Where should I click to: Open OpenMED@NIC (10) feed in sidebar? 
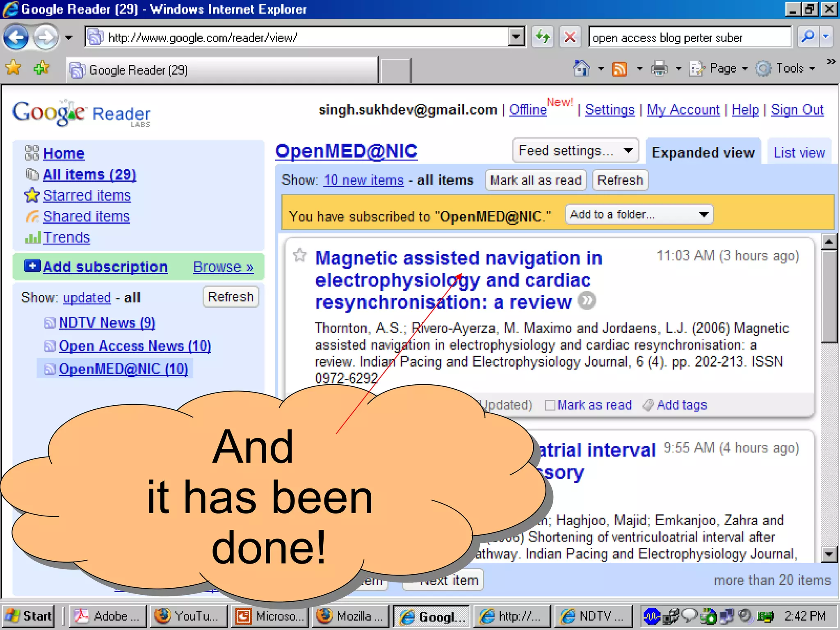(123, 369)
